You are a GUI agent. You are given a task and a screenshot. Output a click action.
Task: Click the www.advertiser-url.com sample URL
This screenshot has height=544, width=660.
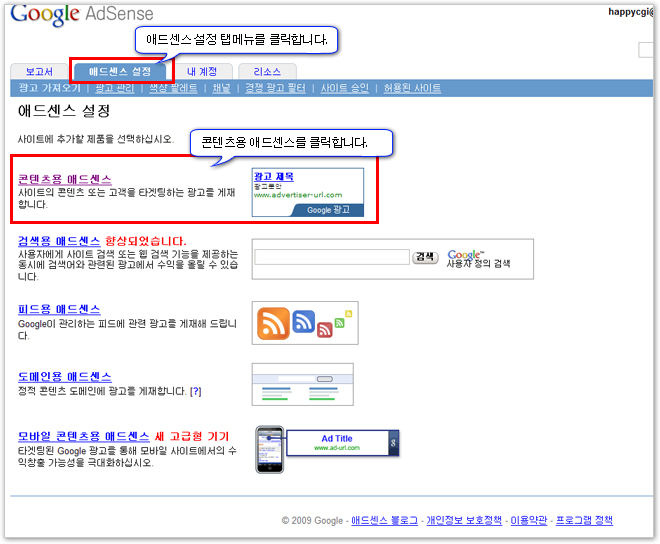point(298,195)
